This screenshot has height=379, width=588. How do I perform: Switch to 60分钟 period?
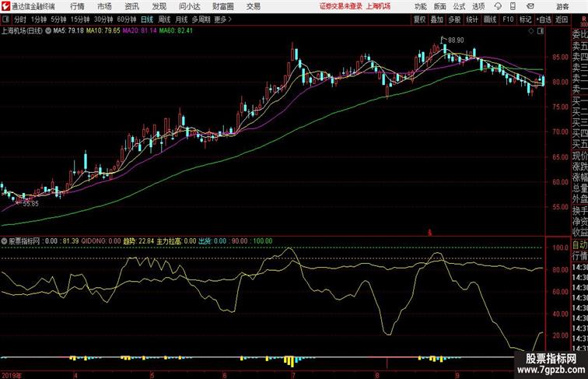click(127, 19)
